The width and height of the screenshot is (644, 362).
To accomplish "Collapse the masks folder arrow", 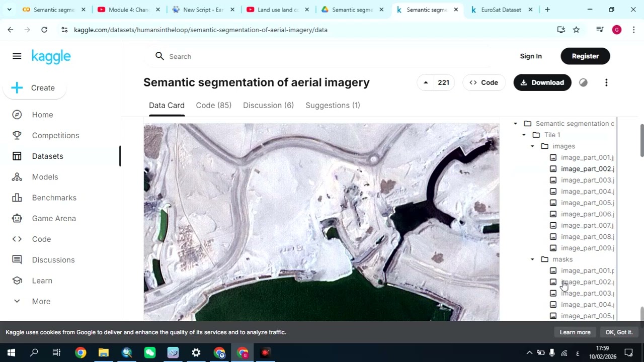I will [532, 259].
